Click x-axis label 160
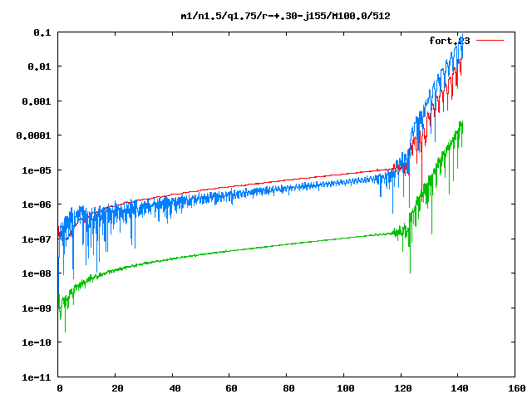 click(517, 388)
